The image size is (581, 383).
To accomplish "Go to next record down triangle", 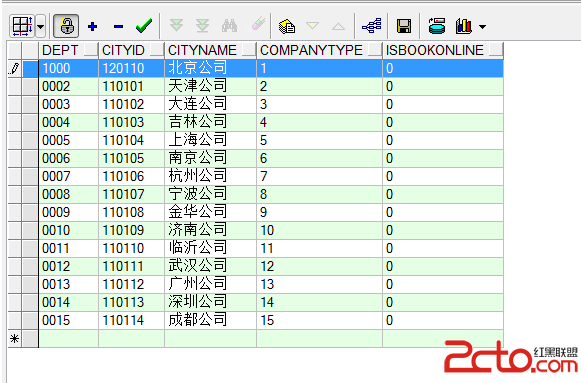I will click(x=312, y=26).
